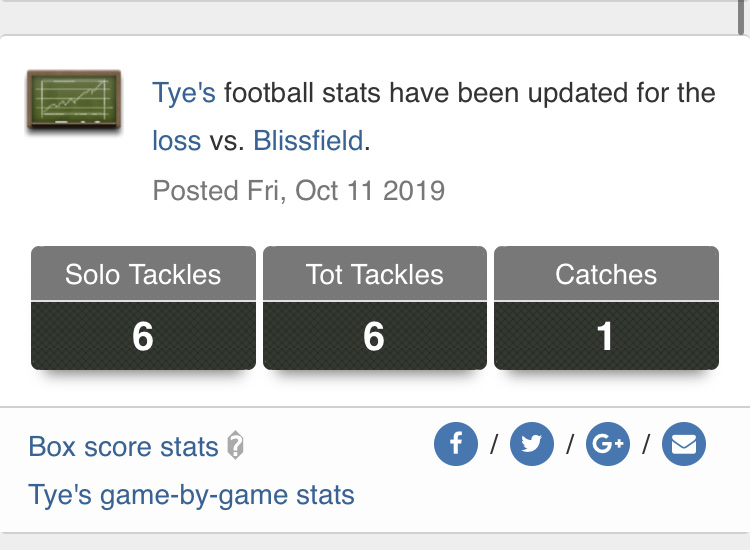The width and height of the screenshot is (750, 550).
Task: Click the "football stats have been updated" text
Action: 400,94
